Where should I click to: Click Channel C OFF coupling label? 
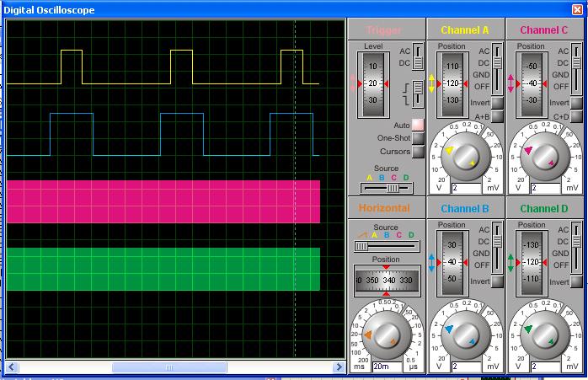(x=561, y=87)
